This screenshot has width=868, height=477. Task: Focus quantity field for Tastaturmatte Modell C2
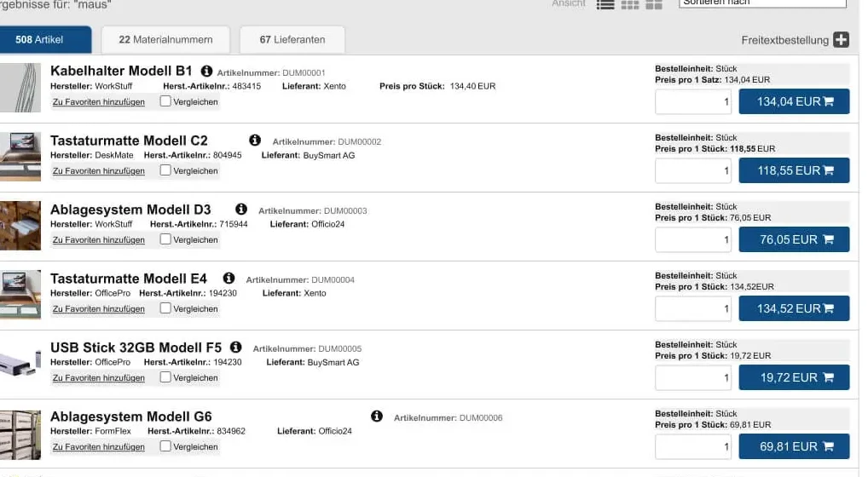pyautogui.click(x=693, y=171)
